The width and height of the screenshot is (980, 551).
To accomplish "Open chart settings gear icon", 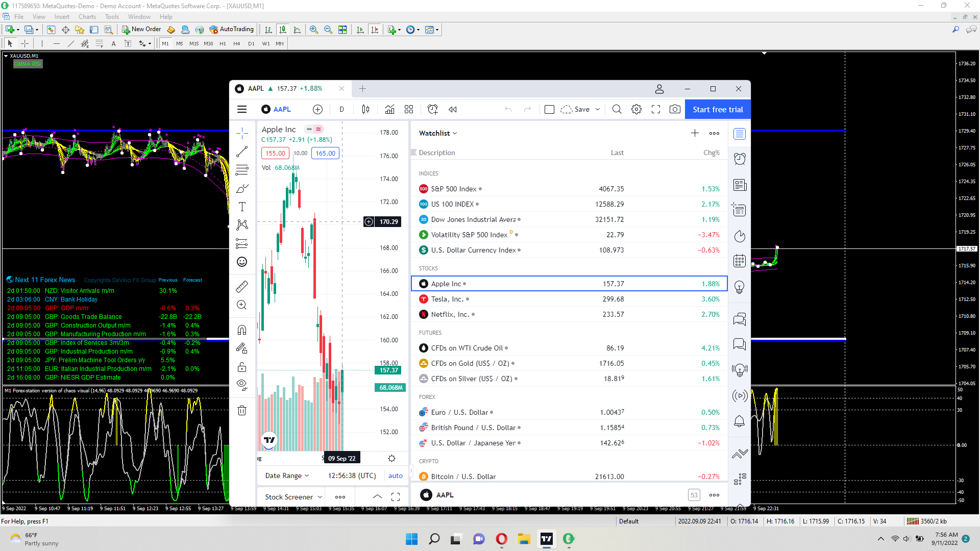I will coord(636,109).
